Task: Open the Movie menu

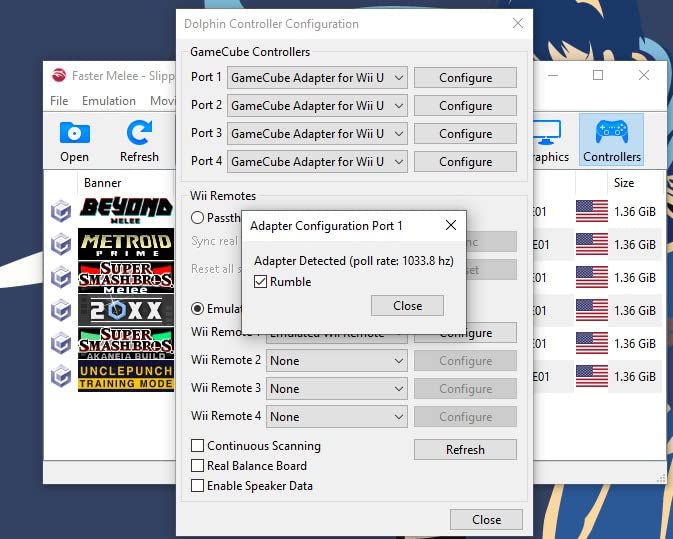Action: [162, 101]
